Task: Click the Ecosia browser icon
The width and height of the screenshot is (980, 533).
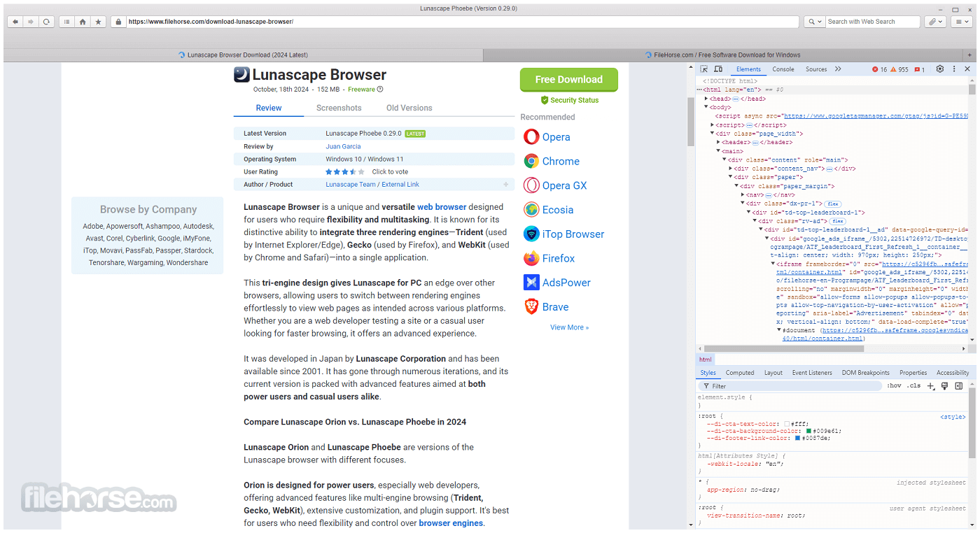Action: (531, 210)
